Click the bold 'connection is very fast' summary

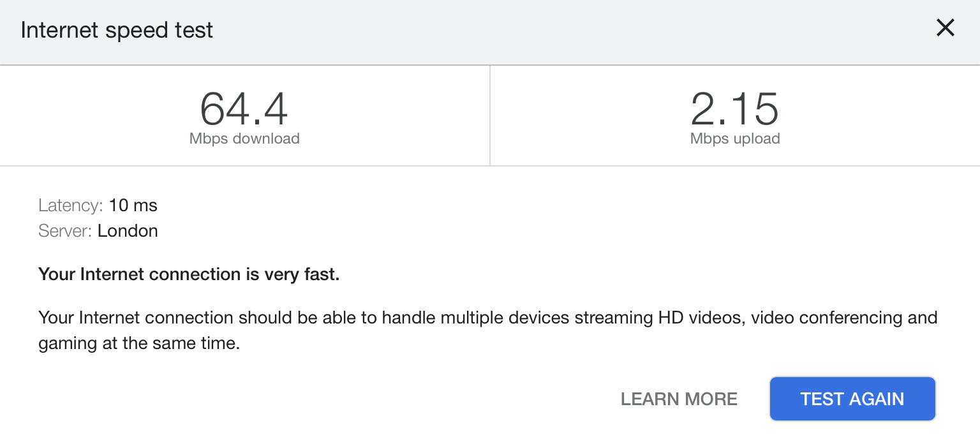(244, 274)
